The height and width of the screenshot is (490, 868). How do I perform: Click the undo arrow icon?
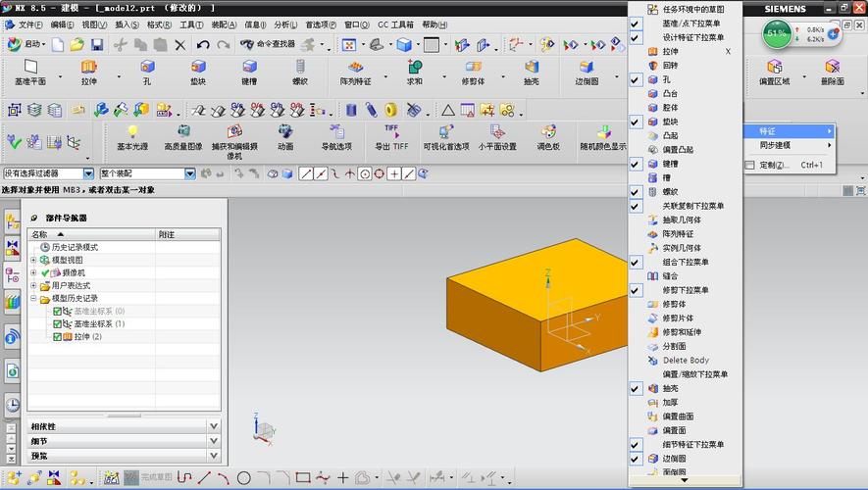point(203,44)
